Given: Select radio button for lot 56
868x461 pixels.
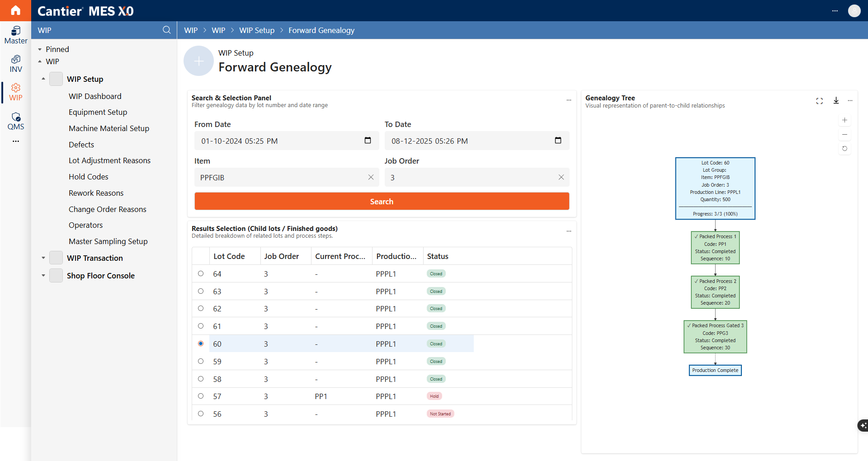Looking at the screenshot, I should coord(201,414).
